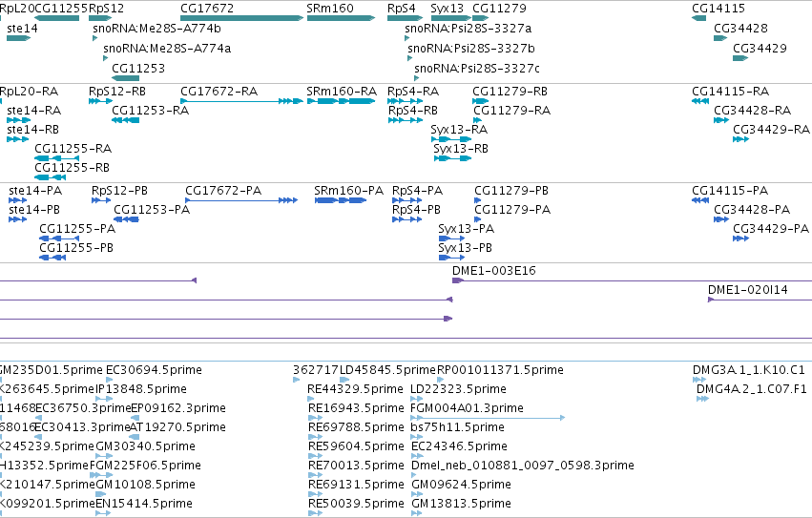Click the GM09624.5prime EST label

pyautogui.click(x=461, y=485)
